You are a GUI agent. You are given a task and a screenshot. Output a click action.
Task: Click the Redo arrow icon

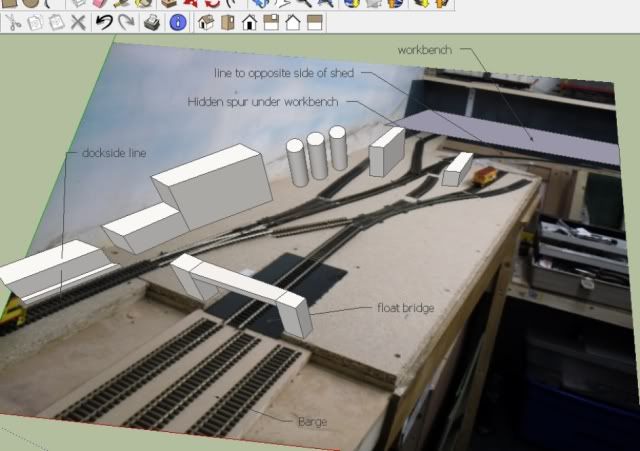(127, 22)
